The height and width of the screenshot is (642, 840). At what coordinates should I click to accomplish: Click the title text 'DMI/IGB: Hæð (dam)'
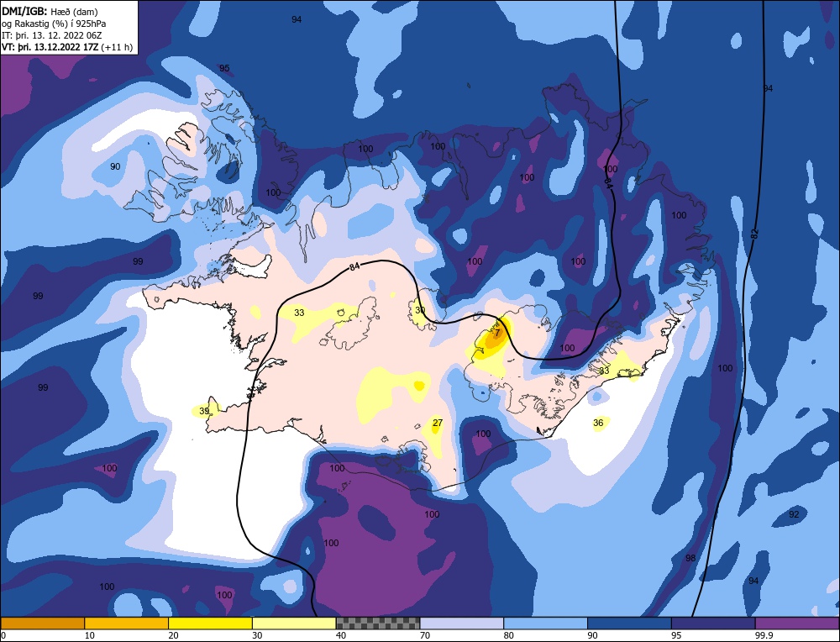(50, 11)
